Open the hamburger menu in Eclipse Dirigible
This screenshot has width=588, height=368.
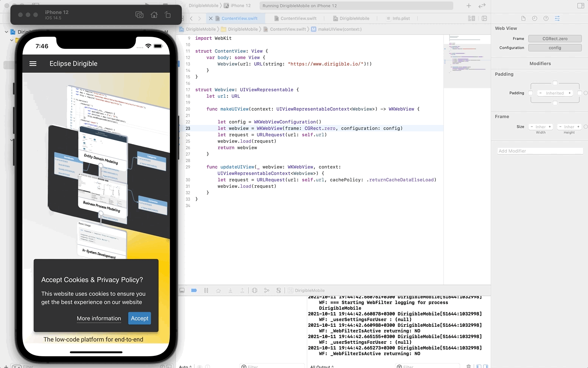tap(33, 64)
